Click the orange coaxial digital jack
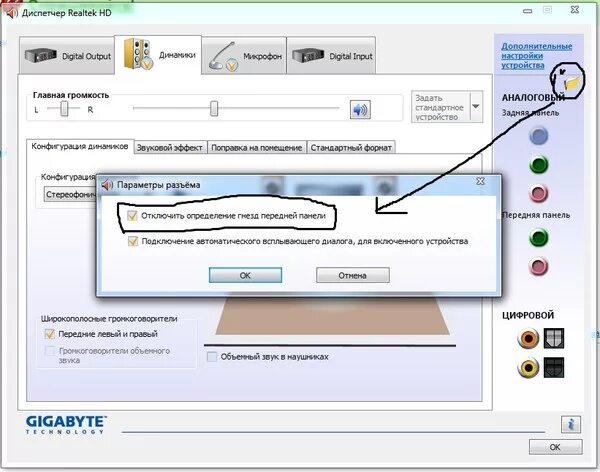600x472 pixels. coord(528,338)
